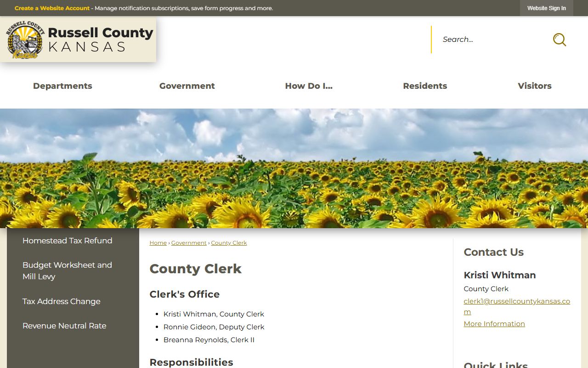Open the Government menu
The height and width of the screenshot is (368, 588).
pos(187,86)
